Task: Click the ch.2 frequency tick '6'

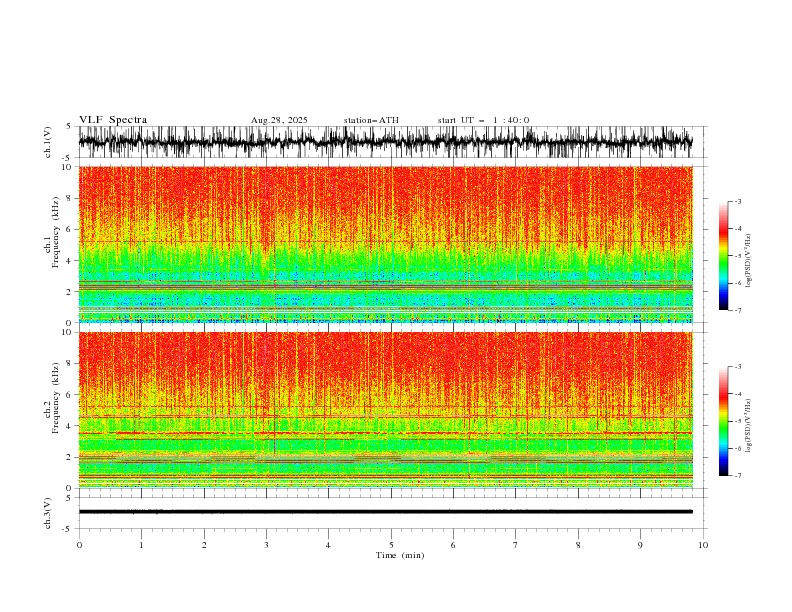Action: (x=70, y=395)
